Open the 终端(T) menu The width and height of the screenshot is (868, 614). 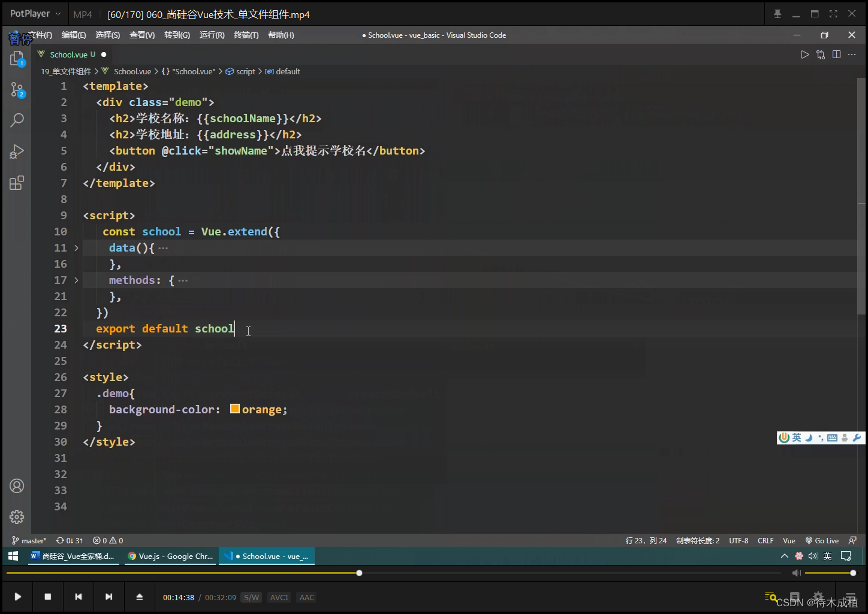pyautogui.click(x=246, y=35)
